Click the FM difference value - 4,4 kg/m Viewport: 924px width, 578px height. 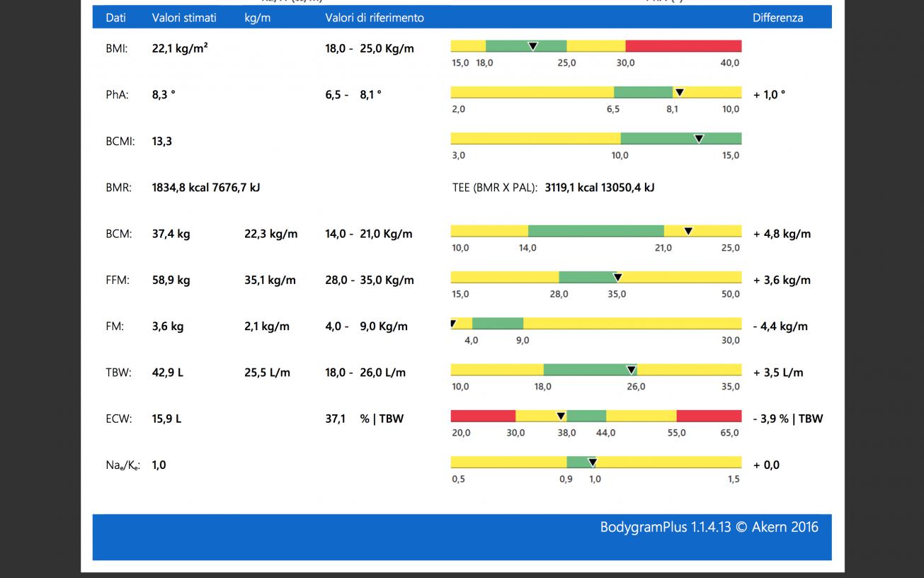[780, 327]
